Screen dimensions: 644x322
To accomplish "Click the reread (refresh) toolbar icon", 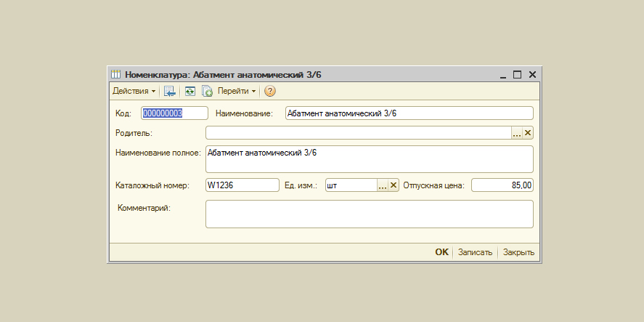I will (x=189, y=92).
